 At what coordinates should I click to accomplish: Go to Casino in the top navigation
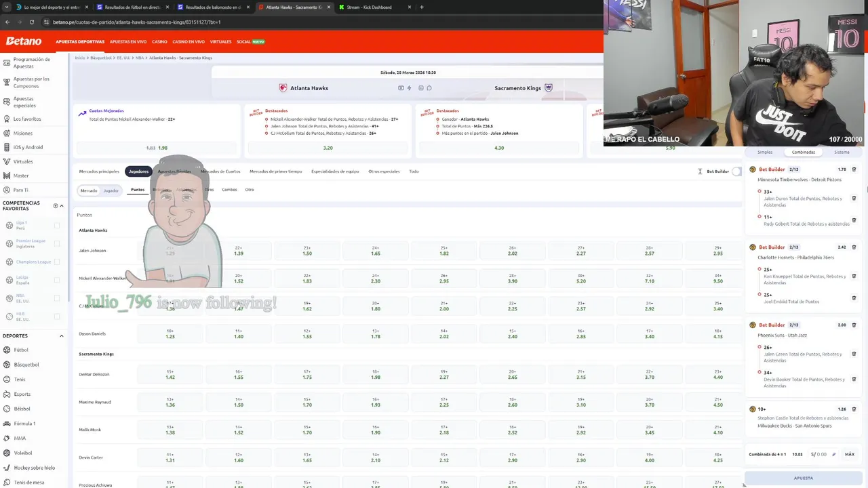point(159,42)
